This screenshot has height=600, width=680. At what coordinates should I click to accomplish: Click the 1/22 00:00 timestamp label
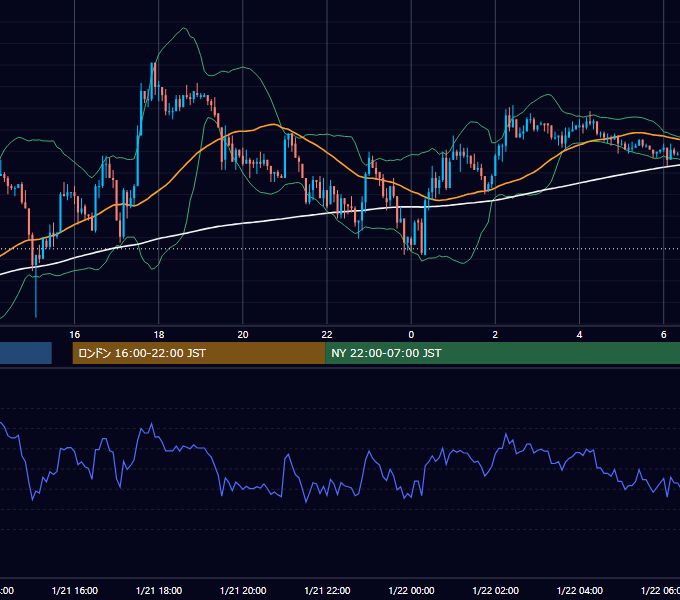click(411, 590)
